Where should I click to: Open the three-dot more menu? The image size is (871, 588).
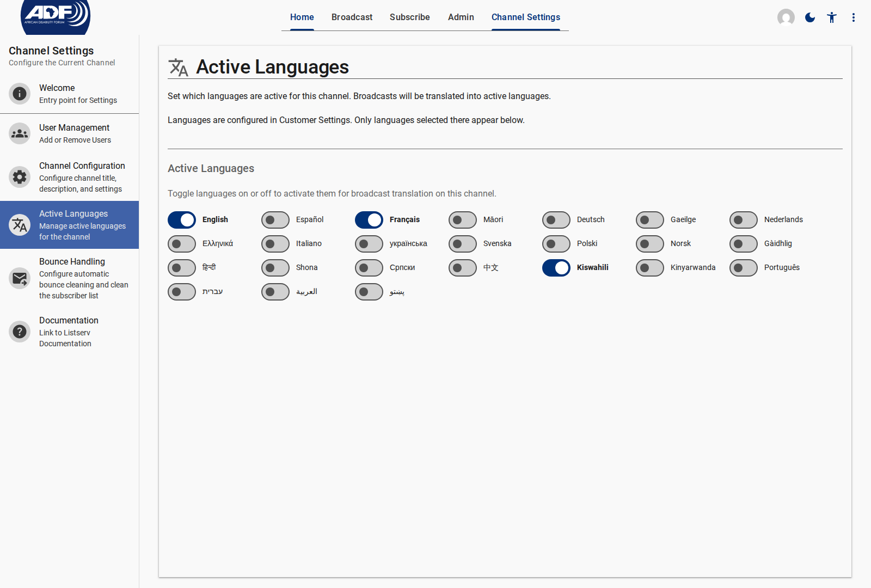(854, 17)
